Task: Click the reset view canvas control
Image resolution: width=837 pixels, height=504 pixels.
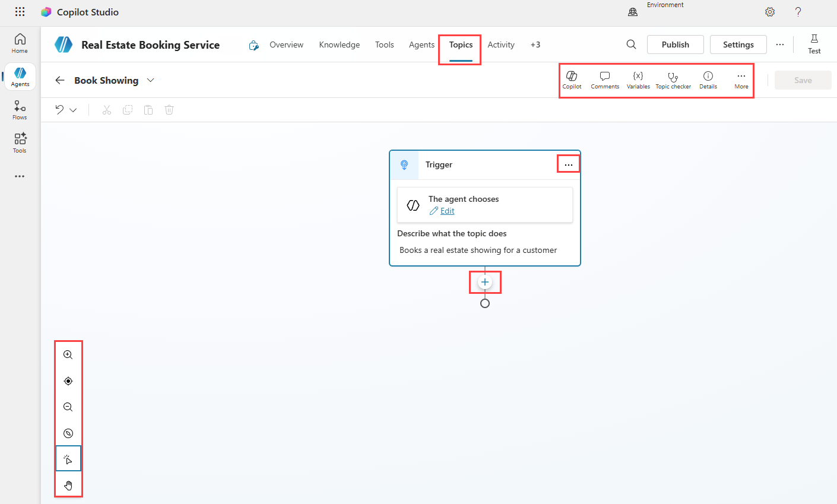Action: point(68,433)
